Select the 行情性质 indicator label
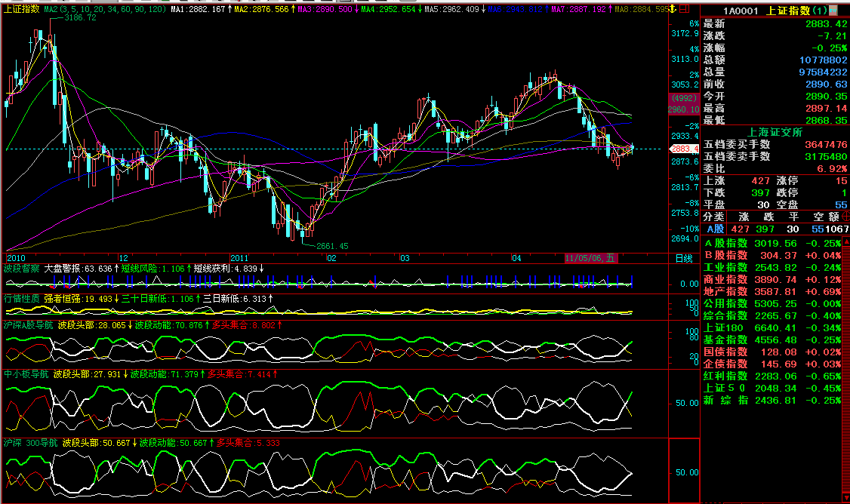Viewport: 850px width, 504px height. coord(22,299)
